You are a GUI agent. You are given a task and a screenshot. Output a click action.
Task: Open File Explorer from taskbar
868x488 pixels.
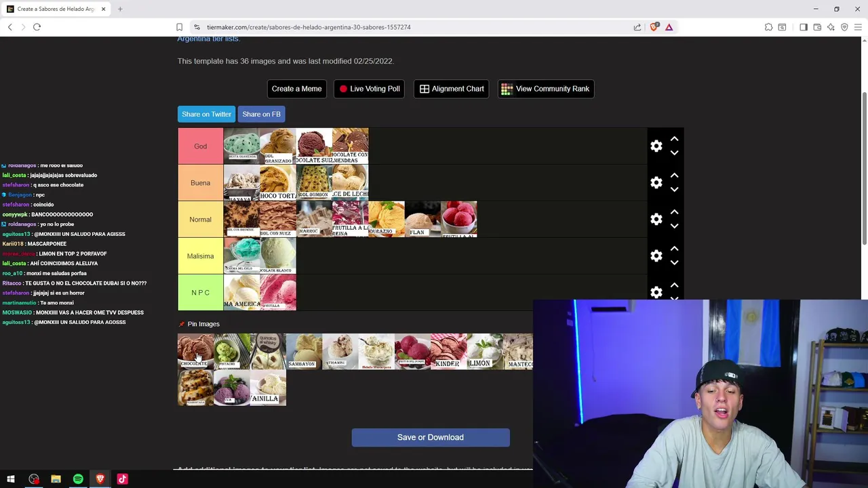(x=56, y=479)
